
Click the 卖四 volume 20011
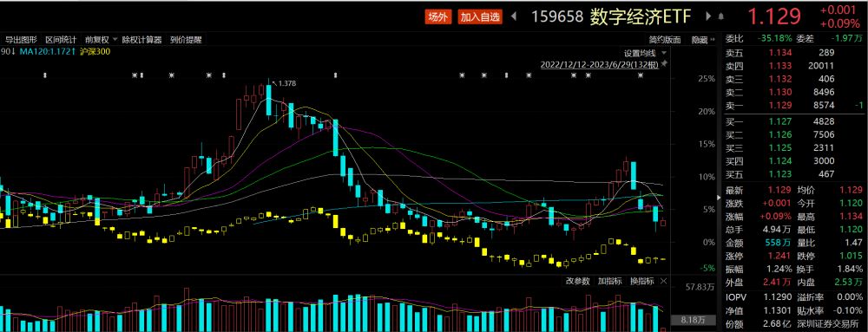click(x=821, y=66)
